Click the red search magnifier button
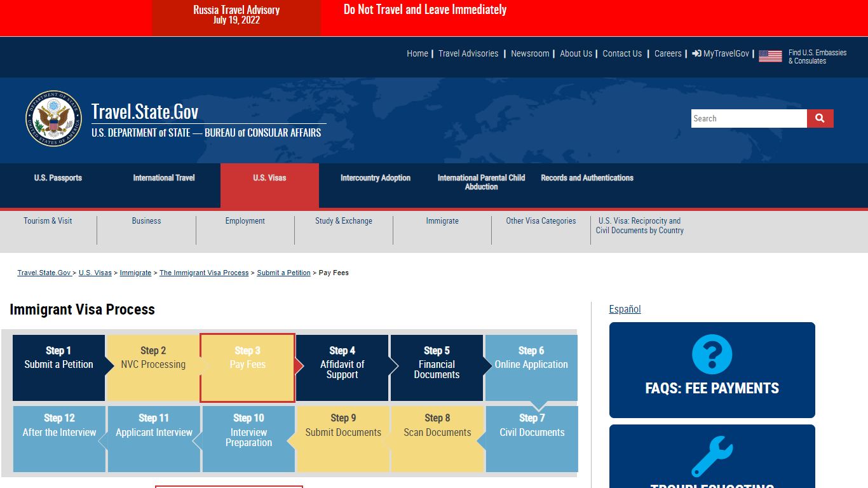This screenshot has height=488, width=868. (x=820, y=118)
